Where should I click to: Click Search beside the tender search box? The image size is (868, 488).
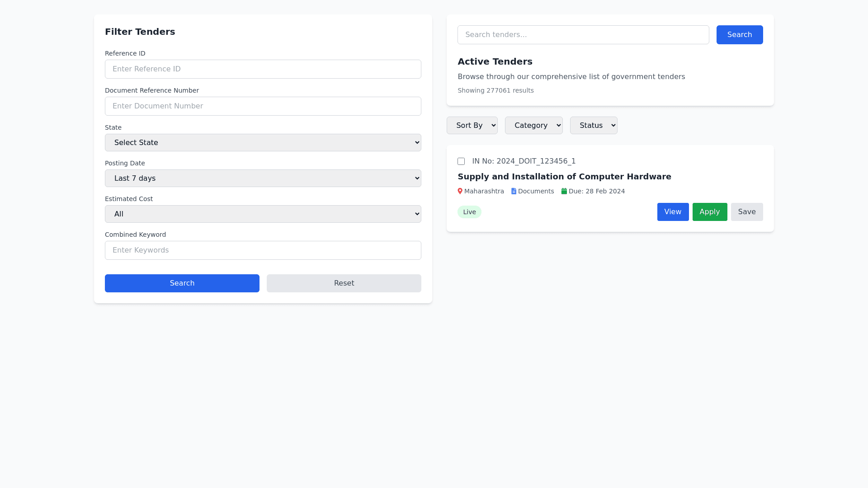tap(739, 35)
